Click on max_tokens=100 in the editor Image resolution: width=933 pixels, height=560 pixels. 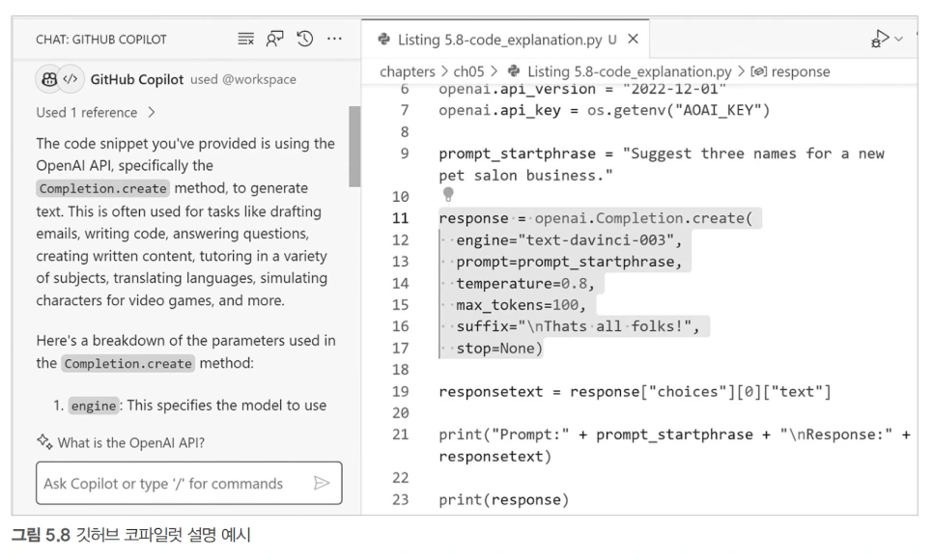(521, 305)
